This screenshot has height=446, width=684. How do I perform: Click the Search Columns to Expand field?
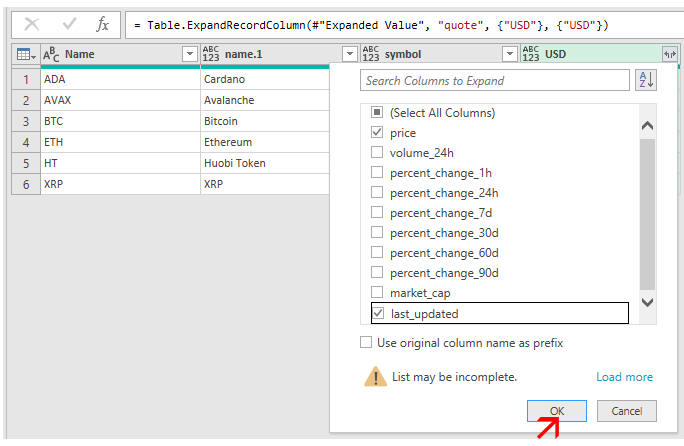tap(494, 81)
